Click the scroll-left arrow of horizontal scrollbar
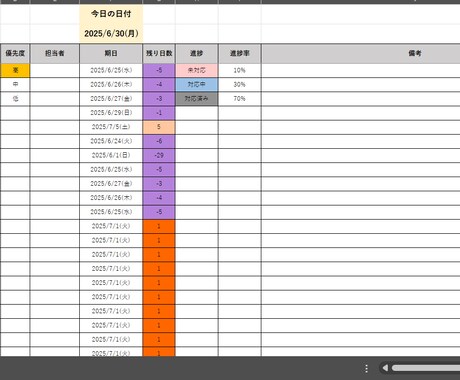Screen dimensions: 460x380 pyautogui.click(x=385, y=368)
